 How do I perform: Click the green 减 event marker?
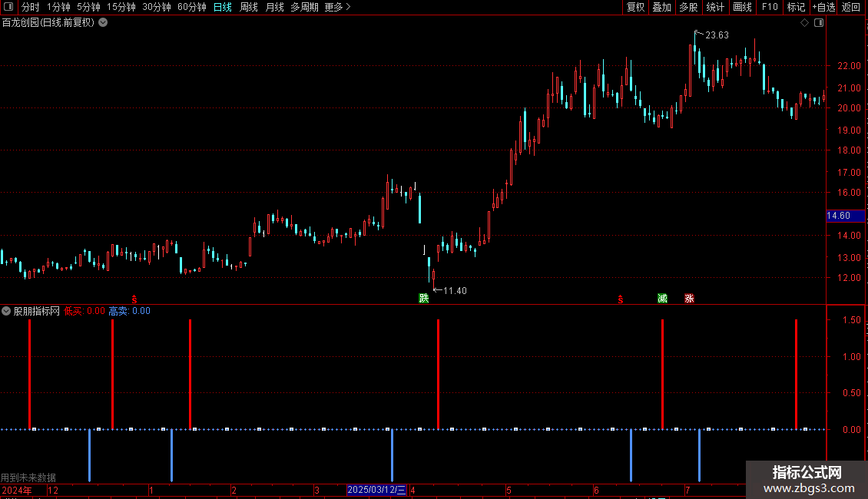click(662, 298)
